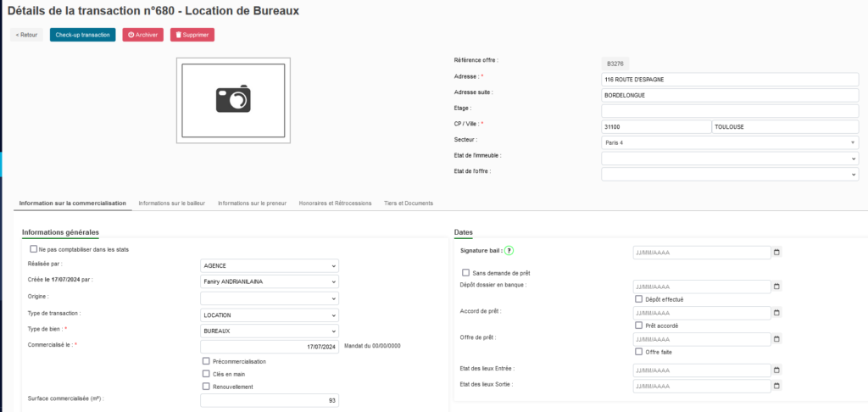Click into the Adresse suite input field

click(x=730, y=95)
